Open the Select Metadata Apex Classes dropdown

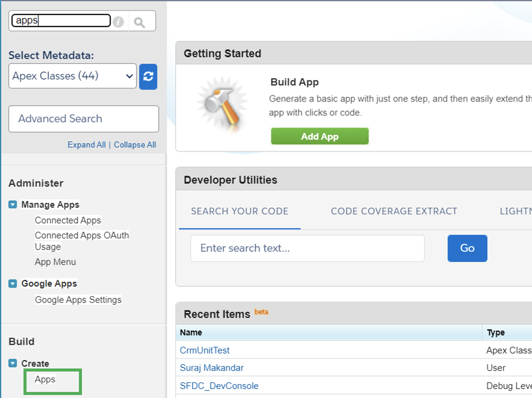click(72, 76)
